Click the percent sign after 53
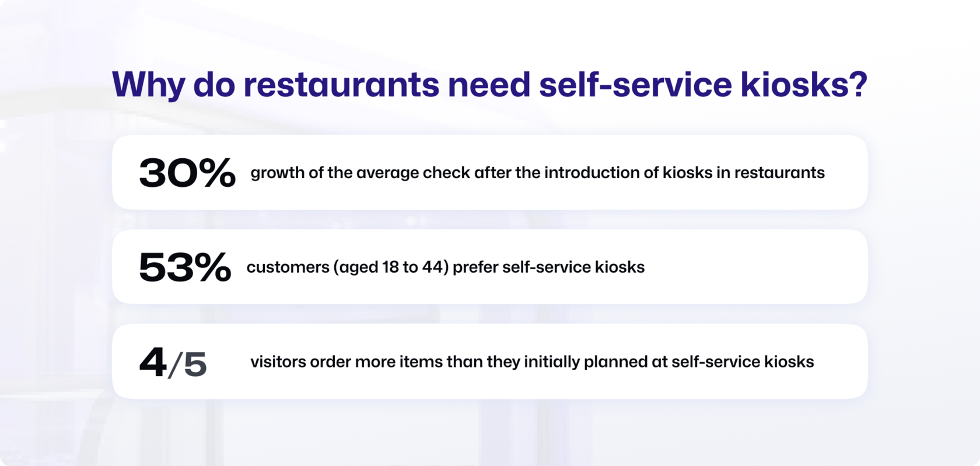Image resolution: width=980 pixels, height=466 pixels. click(x=212, y=267)
